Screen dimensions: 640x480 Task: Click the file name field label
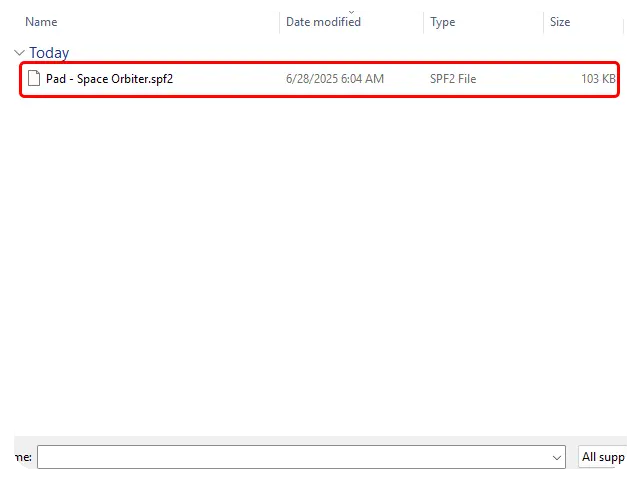(21, 457)
